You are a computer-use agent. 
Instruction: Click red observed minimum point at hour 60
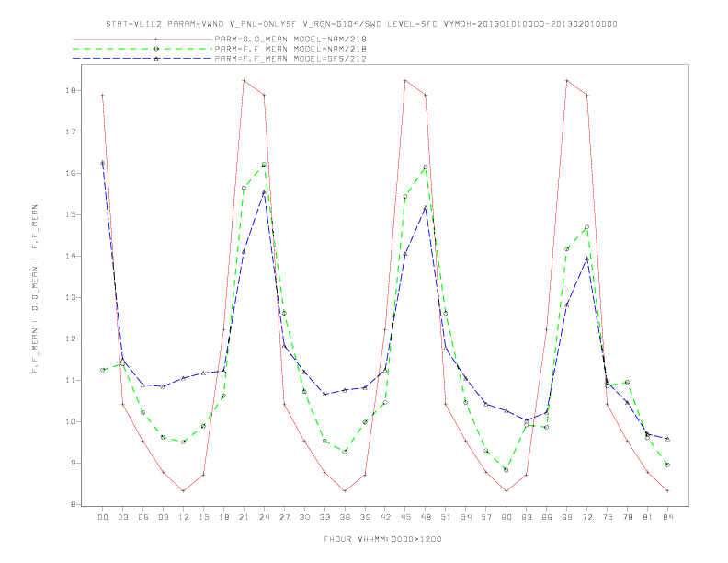pyautogui.click(x=506, y=491)
